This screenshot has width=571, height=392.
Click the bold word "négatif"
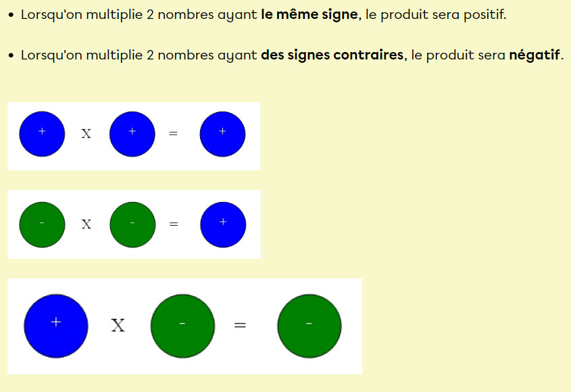[535, 55]
